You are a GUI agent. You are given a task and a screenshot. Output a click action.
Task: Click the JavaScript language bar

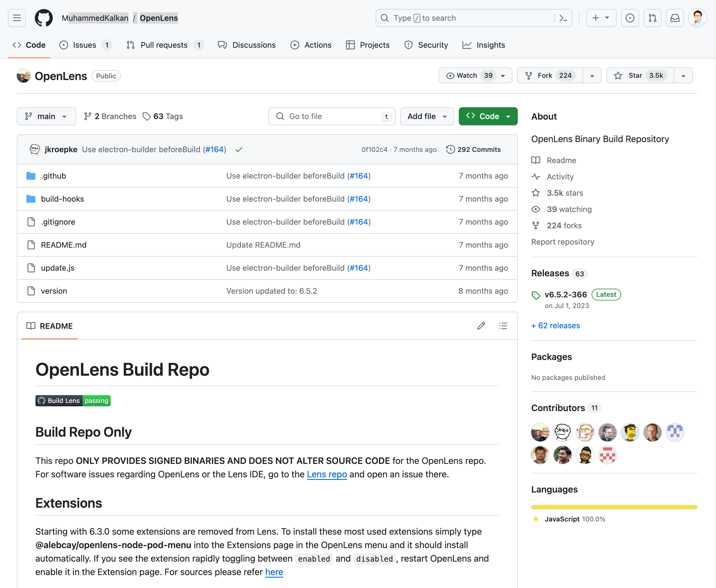click(614, 507)
